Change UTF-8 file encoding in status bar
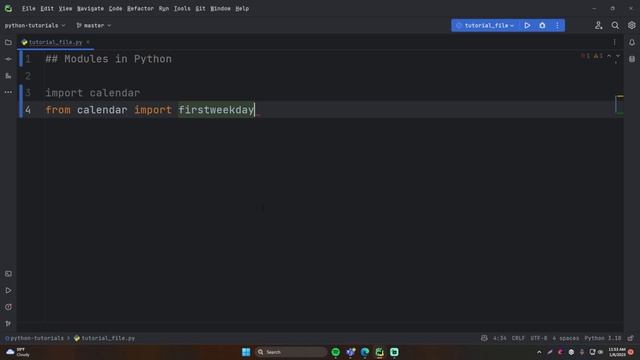Image resolution: width=640 pixels, height=360 pixels. [x=538, y=338]
